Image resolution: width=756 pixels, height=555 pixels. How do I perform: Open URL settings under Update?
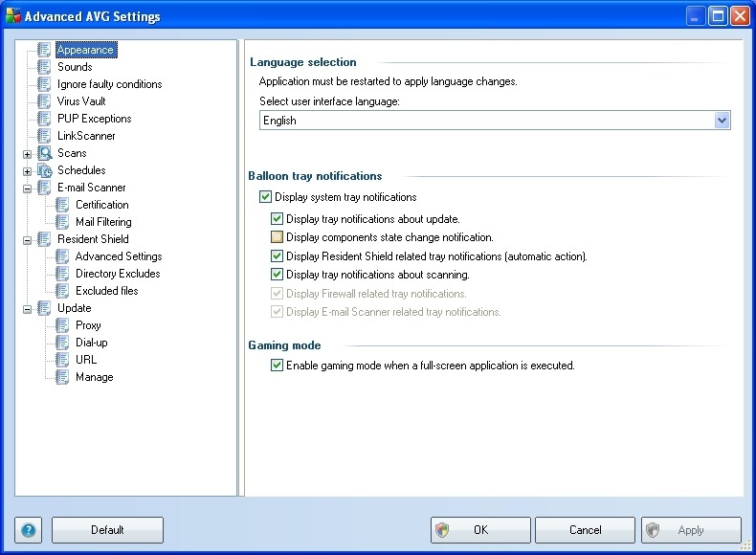pyautogui.click(x=86, y=360)
